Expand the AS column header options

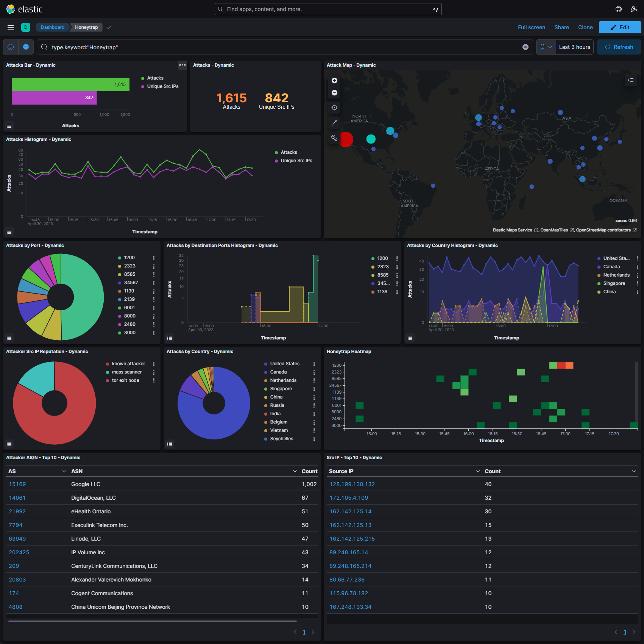coord(64,471)
